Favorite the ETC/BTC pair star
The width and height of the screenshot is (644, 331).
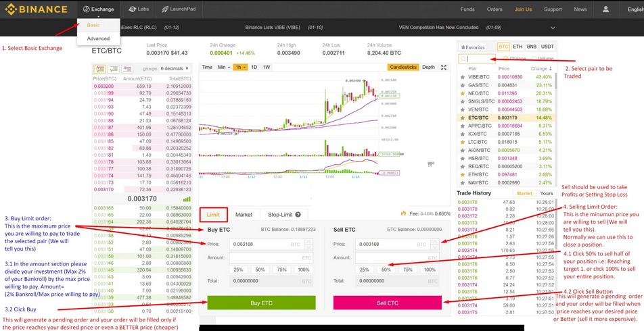coord(463,118)
